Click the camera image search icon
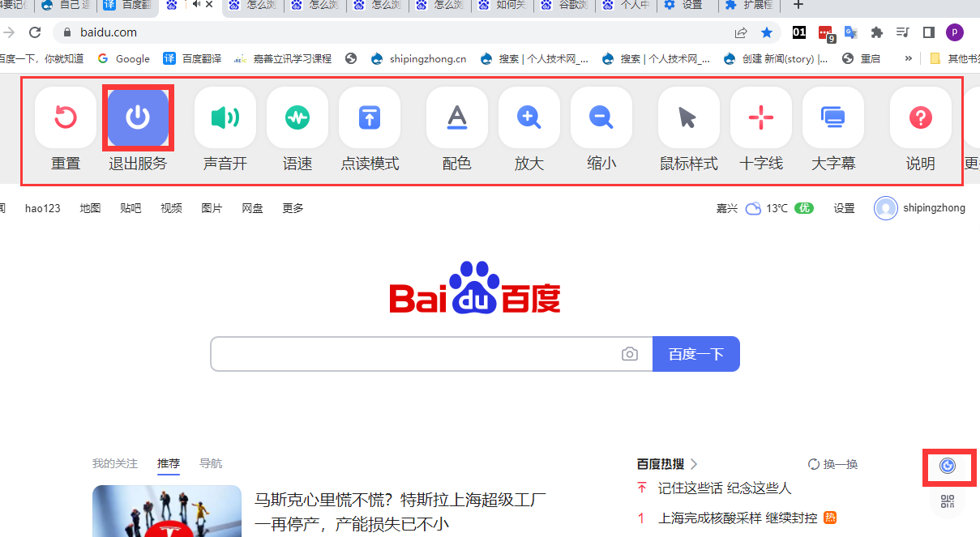This screenshot has height=537, width=980. (630, 354)
